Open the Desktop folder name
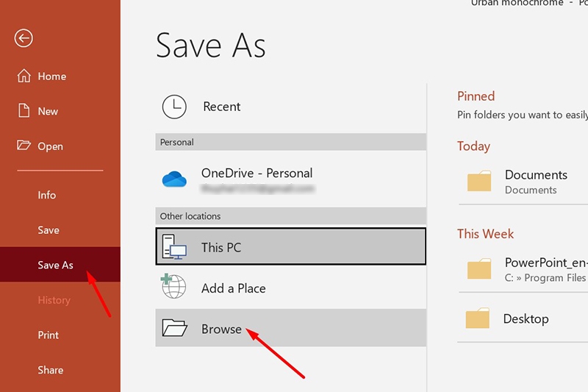The image size is (588, 392). click(x=526, y=319)
